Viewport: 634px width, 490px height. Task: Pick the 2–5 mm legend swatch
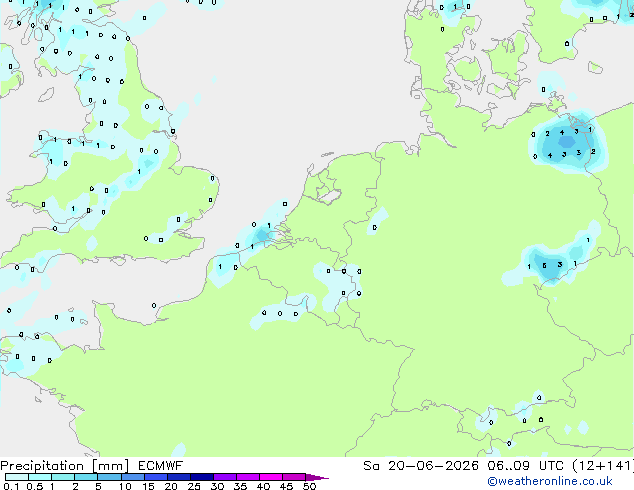pos(86,477)
